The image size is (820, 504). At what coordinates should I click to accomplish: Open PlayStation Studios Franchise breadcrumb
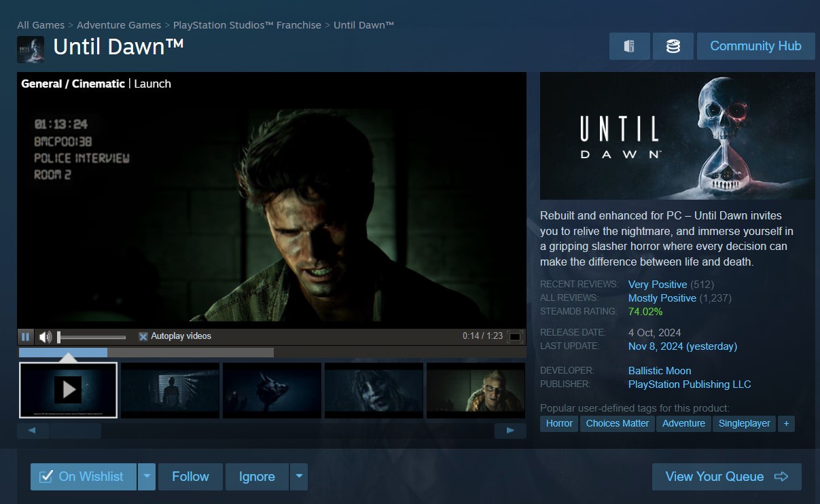click(x=247, y=25)
